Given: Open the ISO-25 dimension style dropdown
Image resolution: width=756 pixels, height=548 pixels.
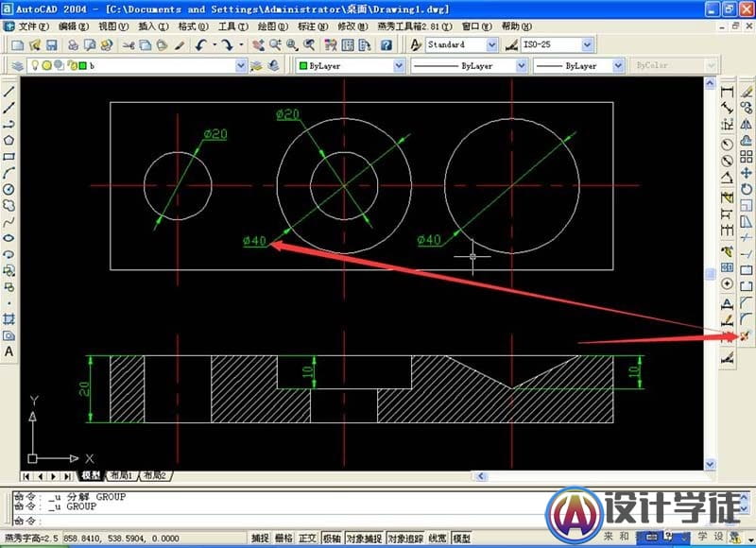Looking at the screenshot, I should point(587,44).
